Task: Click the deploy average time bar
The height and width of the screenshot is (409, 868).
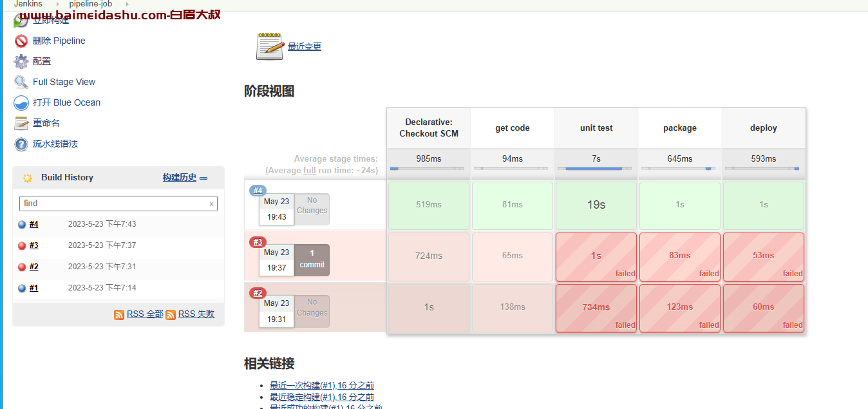Action: pos(762,169)
